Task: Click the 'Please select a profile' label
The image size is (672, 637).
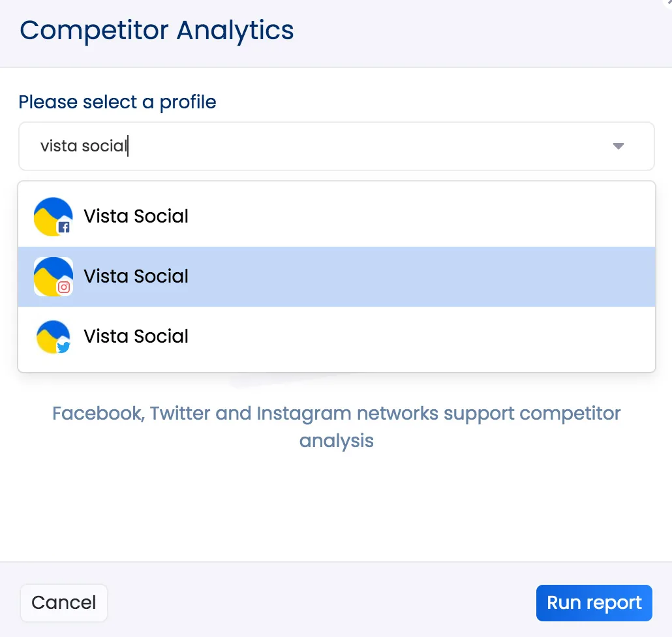Action: (117, 102)
